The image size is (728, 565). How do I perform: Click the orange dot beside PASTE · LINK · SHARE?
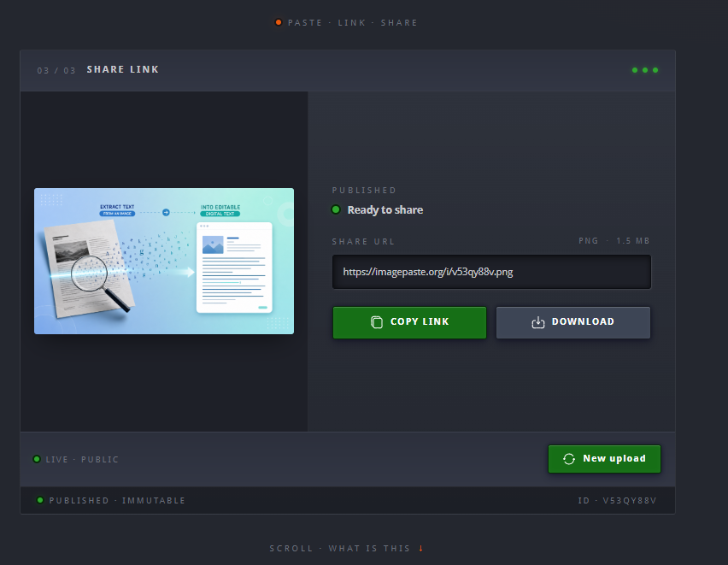[278, 22]
